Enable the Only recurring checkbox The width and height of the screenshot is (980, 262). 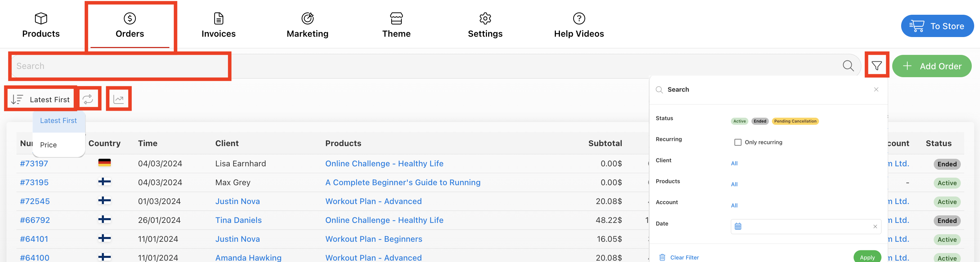click(x=738, y=142)
